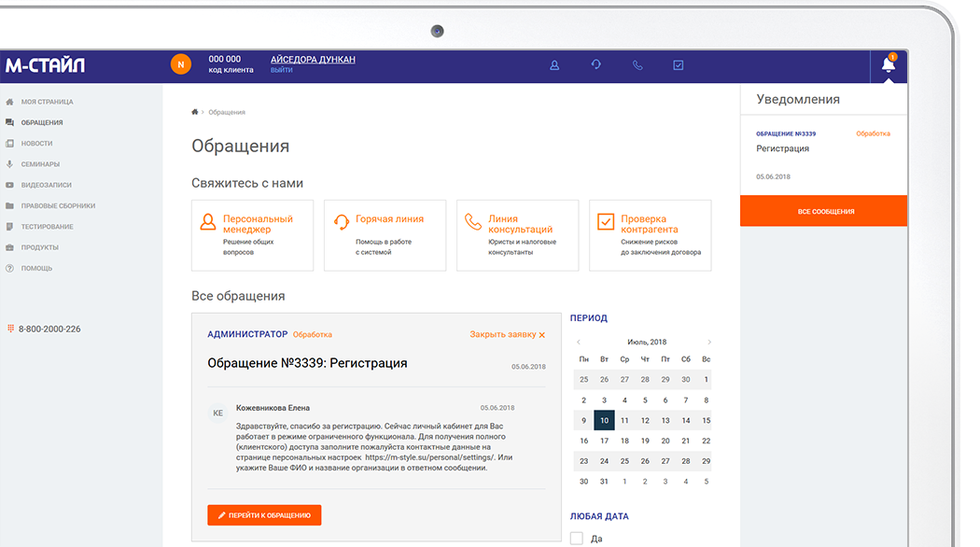The width and height of the screenshot is (980, 547).
Task: Click the Семинары microphone icon in sidebar
Action: [x=9, y=163]
